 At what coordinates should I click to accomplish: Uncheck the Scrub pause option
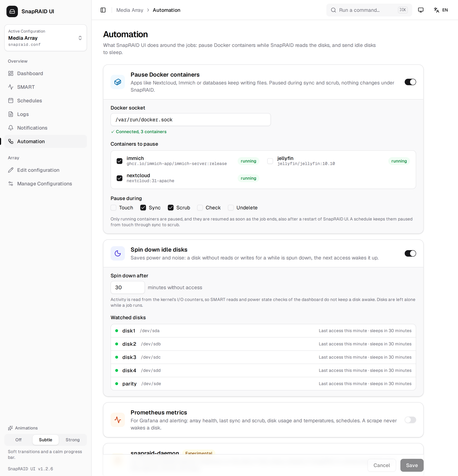[171, 208]
